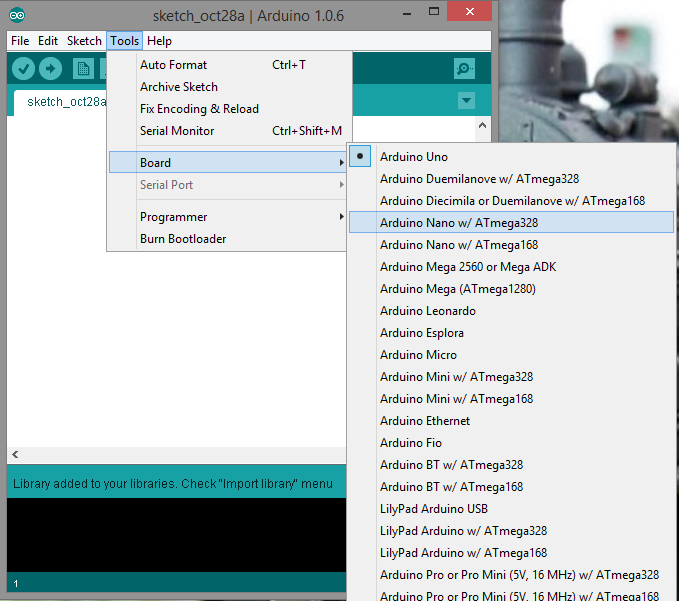Choose Auto Format

[228, 65]
